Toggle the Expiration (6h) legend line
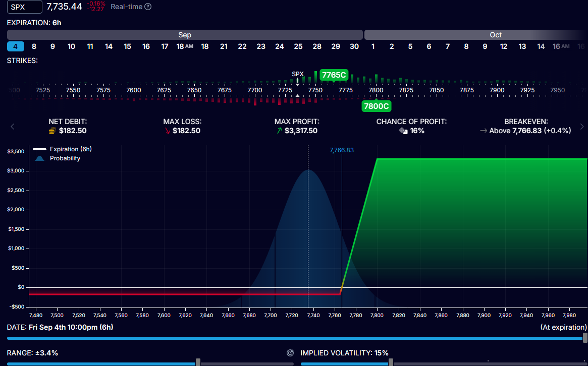 point(62,149)
